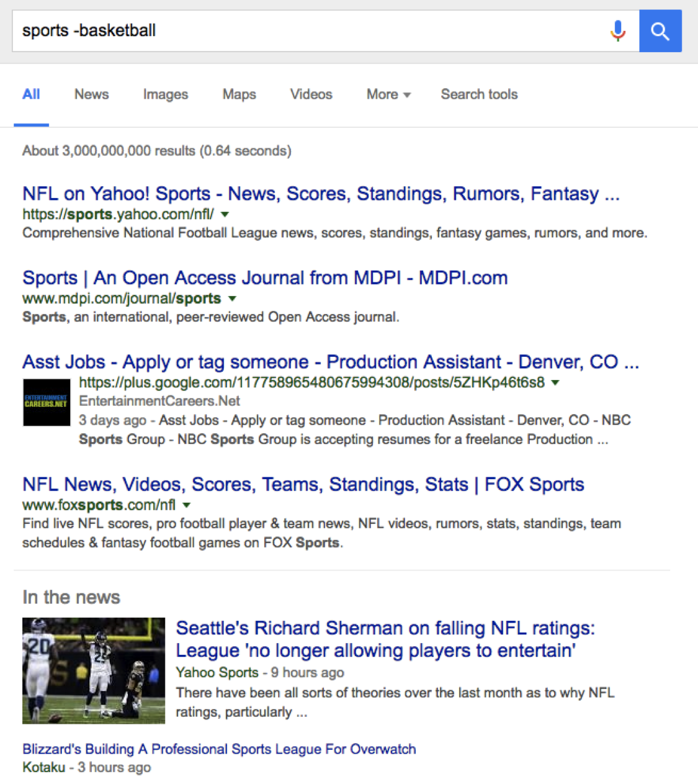Click the blue search magnifier icon

[x=660, y=31]
